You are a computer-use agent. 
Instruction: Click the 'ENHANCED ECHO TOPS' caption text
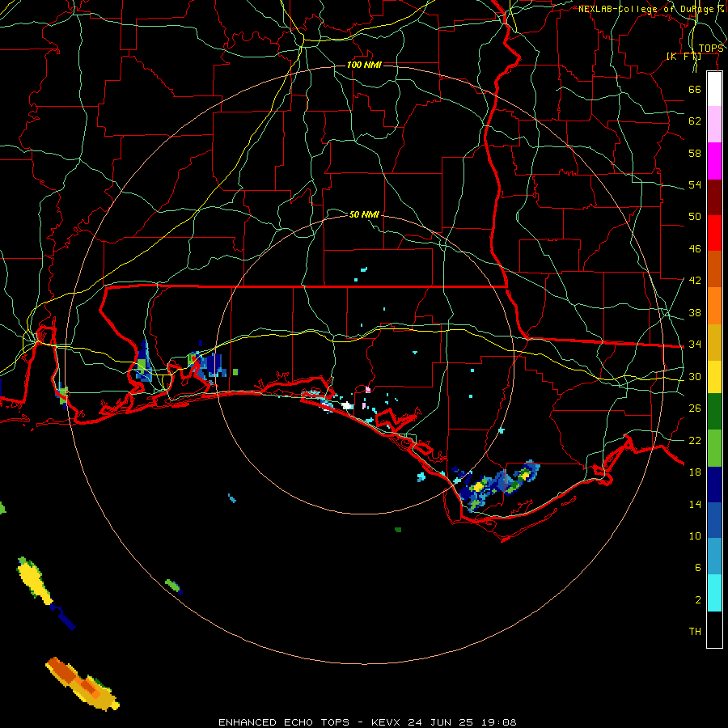pyautogui.click(x=284, y=722)
